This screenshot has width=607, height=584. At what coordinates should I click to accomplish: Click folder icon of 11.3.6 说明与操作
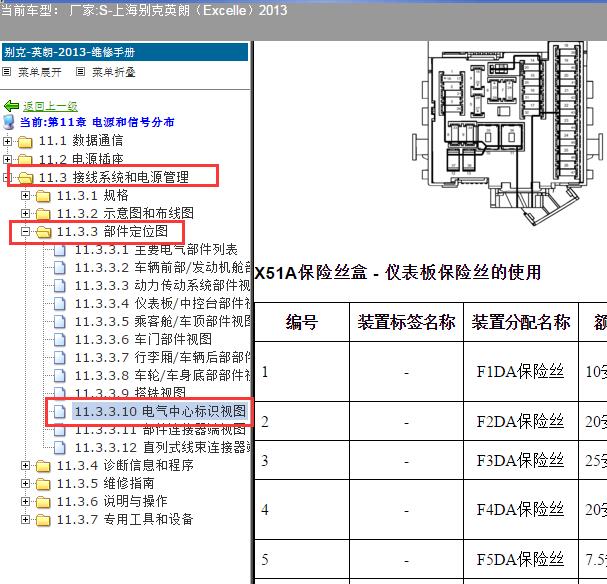[x=43, y=502]
